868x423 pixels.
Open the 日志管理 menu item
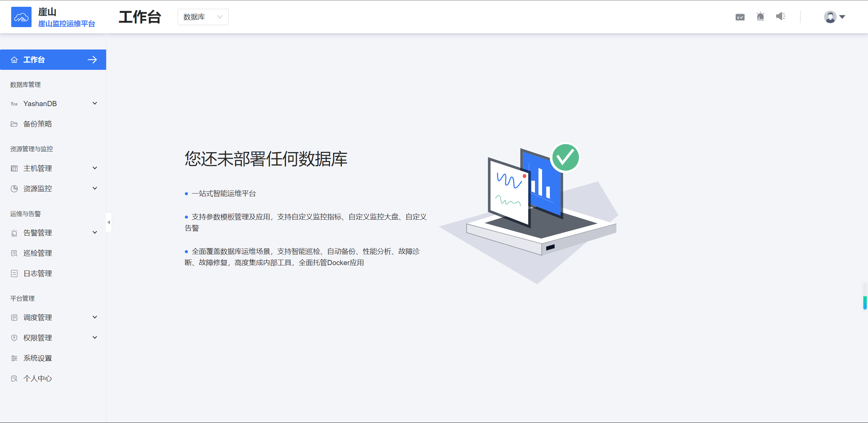53,274
